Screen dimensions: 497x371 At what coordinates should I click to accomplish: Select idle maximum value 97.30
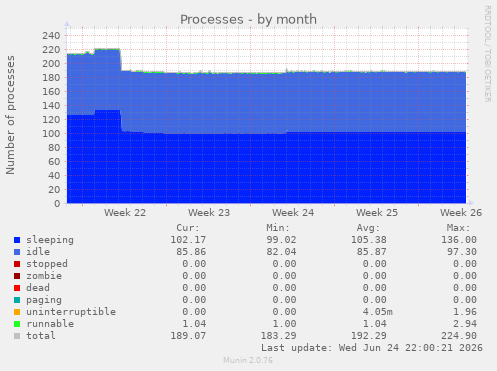point(462,252)
